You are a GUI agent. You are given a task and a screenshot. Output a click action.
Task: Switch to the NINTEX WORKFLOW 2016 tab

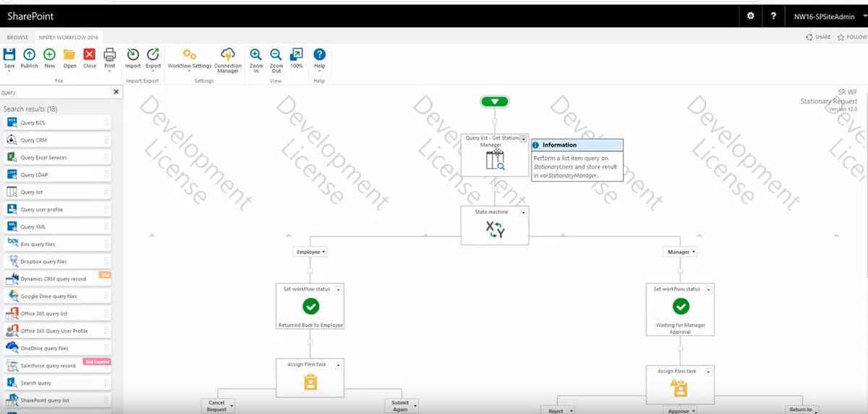point(69,37)
